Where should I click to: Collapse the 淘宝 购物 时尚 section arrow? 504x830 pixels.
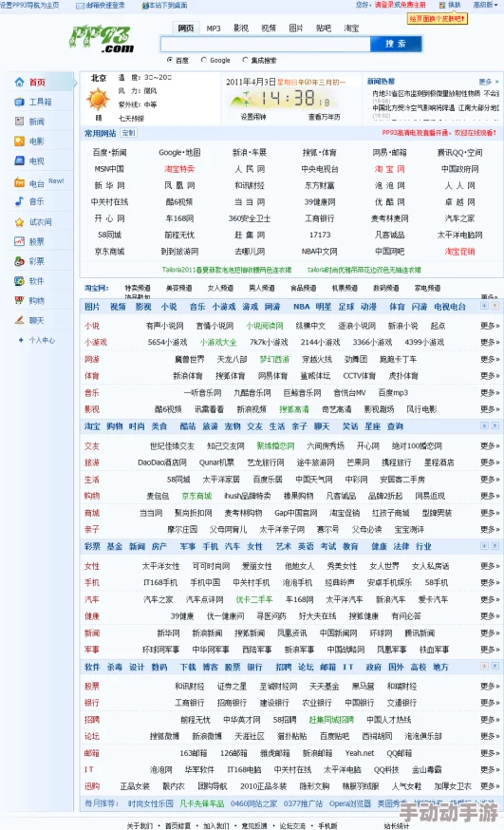pyautogui.click(x=495, y=425)
